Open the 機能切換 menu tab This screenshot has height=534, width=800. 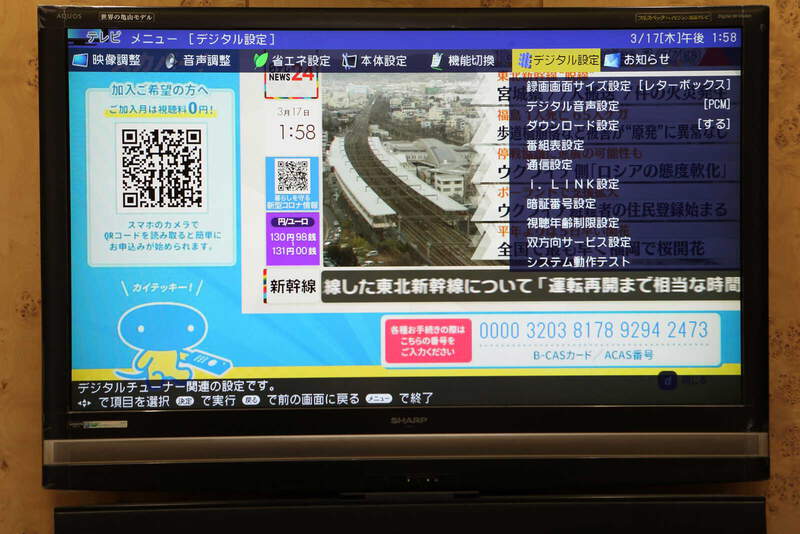(x=463, y=61)
